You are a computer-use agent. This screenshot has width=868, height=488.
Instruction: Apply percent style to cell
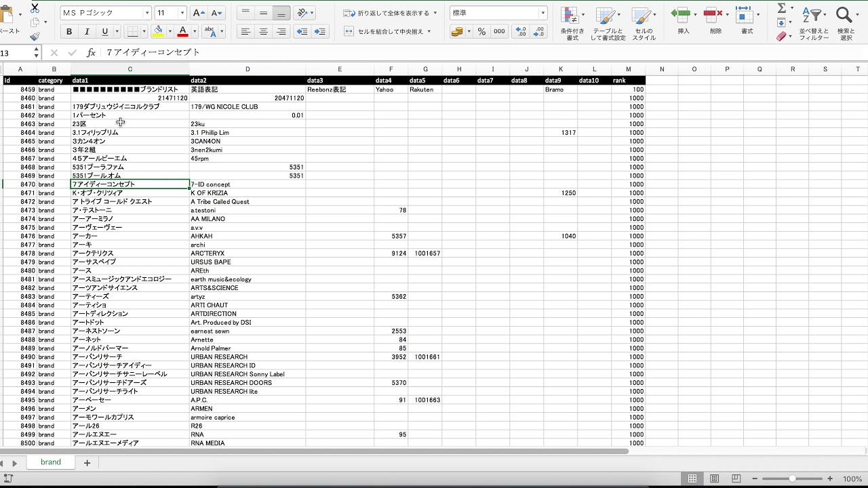click(481, 32)
